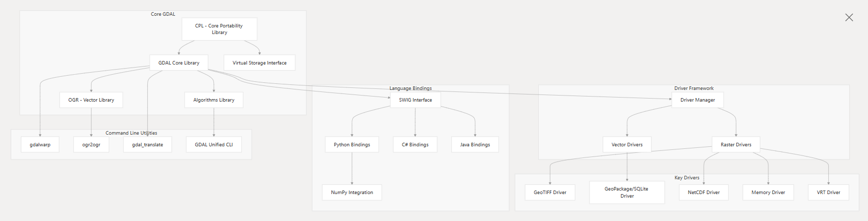
Task: Click the NumPy Integration node
Action: pos(352,193)
